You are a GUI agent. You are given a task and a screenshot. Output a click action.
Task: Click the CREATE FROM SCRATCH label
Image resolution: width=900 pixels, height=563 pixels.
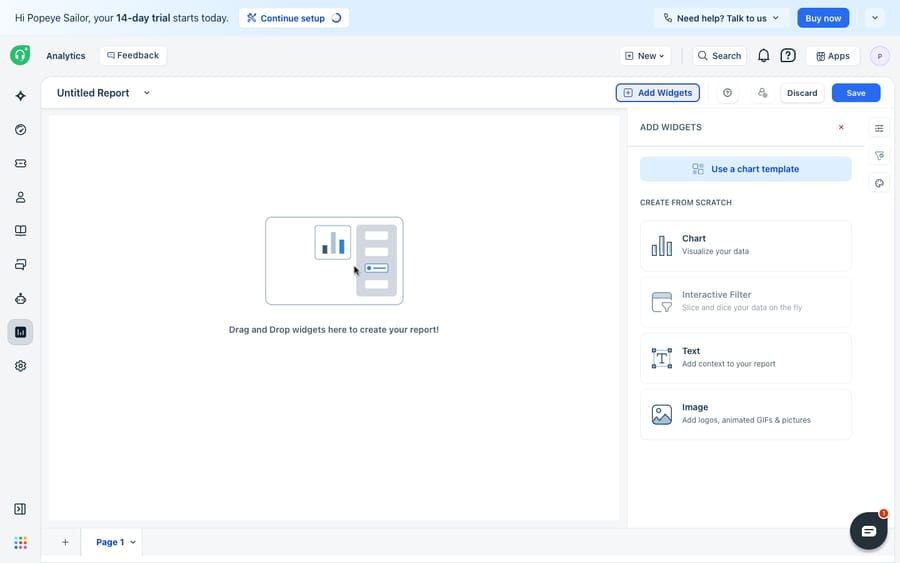coord(686,203)
